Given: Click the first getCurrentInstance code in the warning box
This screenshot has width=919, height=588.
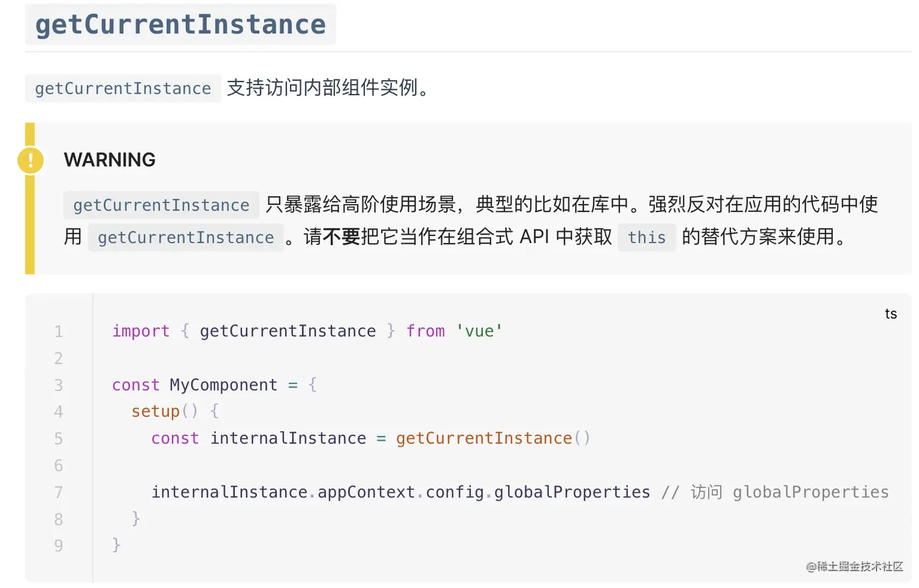Looking at the screenshot, I should 161,205.
